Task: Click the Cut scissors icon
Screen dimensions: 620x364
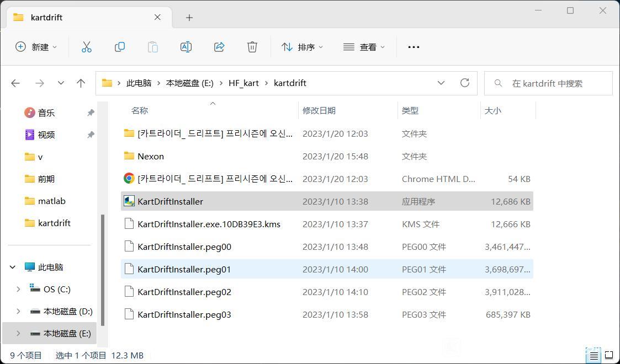Action: 86,47
